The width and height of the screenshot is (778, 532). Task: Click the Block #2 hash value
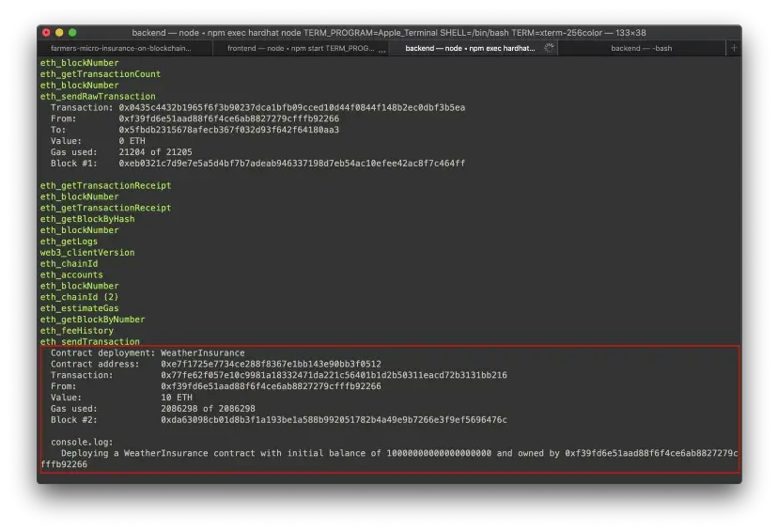pos(334,419)
